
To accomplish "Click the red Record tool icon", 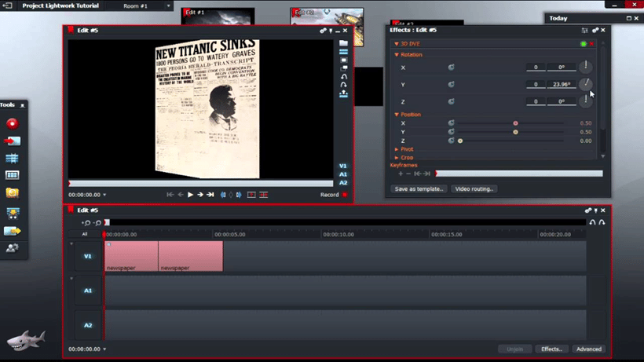I will (x=12, y=123).
